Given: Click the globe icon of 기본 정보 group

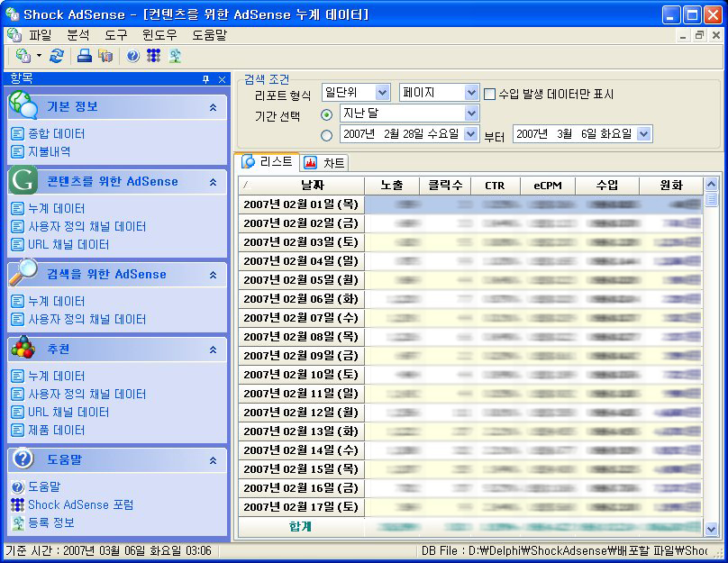Looking at the screenshot, I should point(23,104).
